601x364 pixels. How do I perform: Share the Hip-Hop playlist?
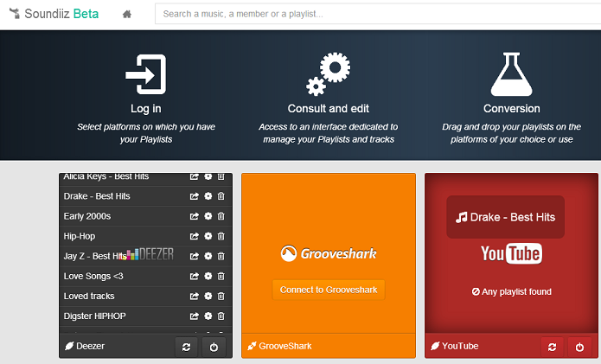pyautogui.click(x=195, y=236)
